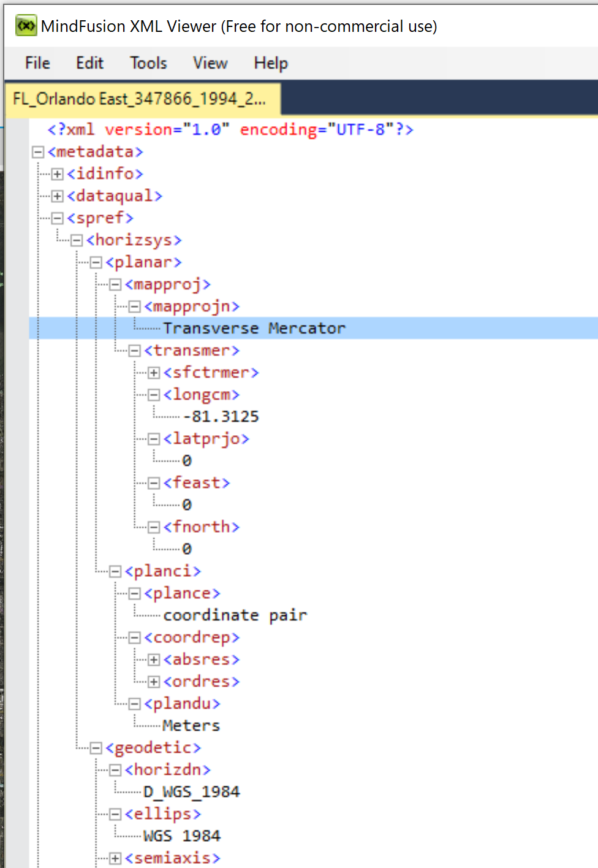Select the Transverse Mercator value

pos(255,328)
